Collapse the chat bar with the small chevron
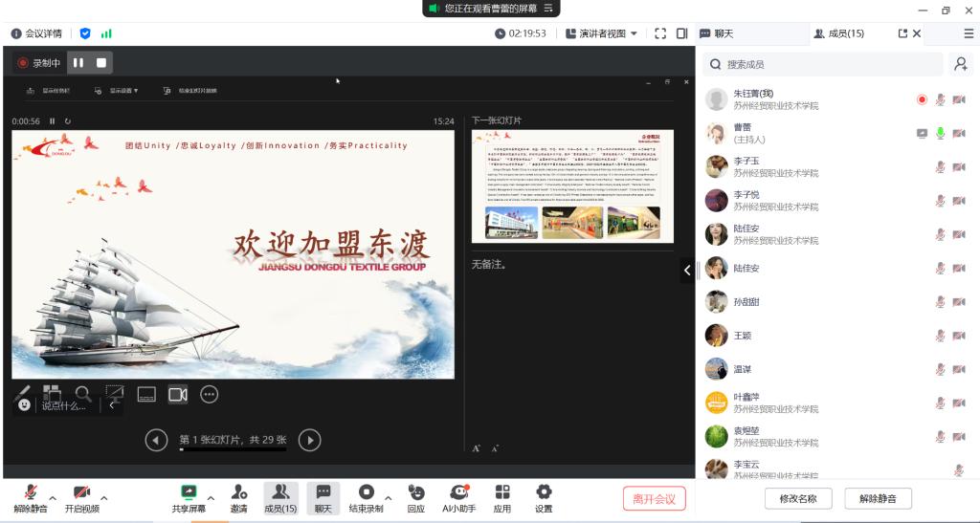Image resolution: width=980 pixels, height=523 pixels. [111, 405]
